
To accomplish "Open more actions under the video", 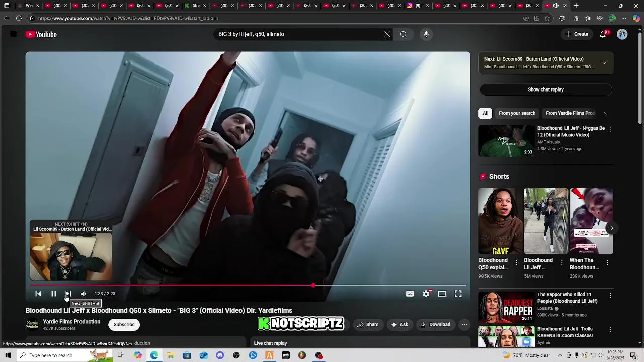I will tap(464, 325).
